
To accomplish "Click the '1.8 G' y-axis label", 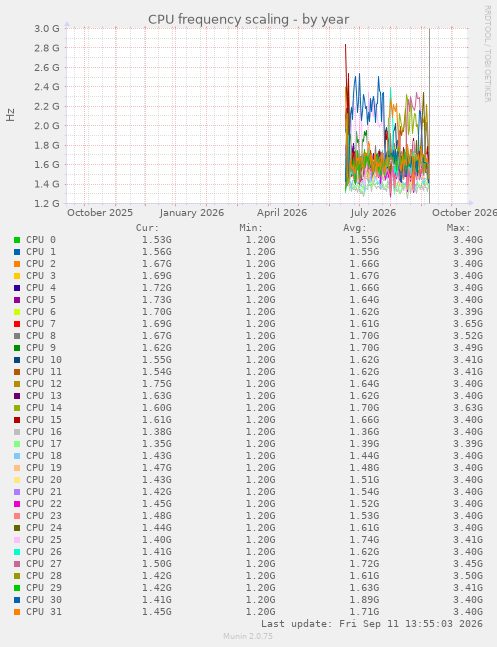I will point(47,145).
